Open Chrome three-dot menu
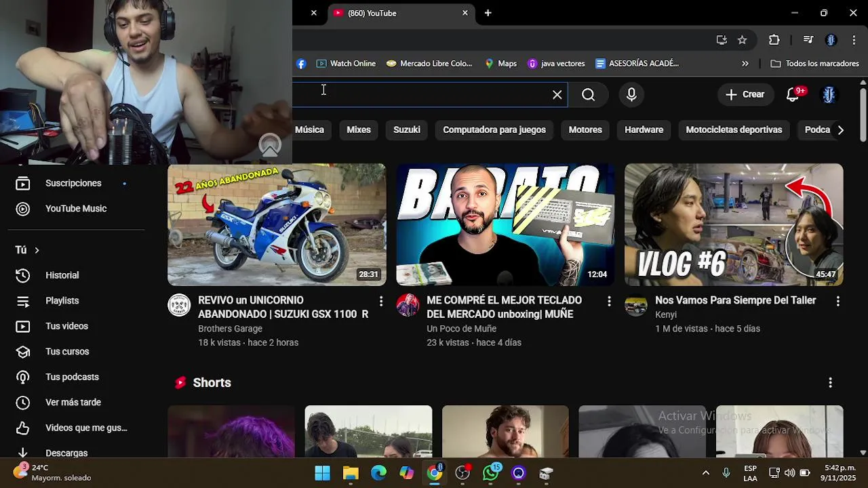The width and height of the screenshot is (868, 488). [x=854, y=40]
